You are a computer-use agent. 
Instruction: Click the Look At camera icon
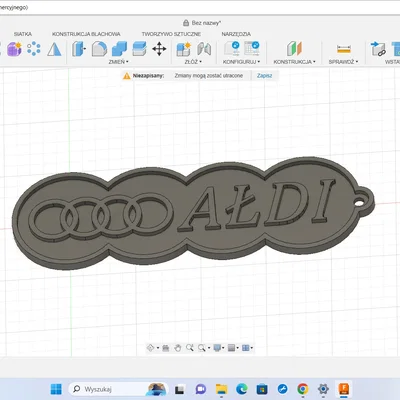(x=166, y=348)
